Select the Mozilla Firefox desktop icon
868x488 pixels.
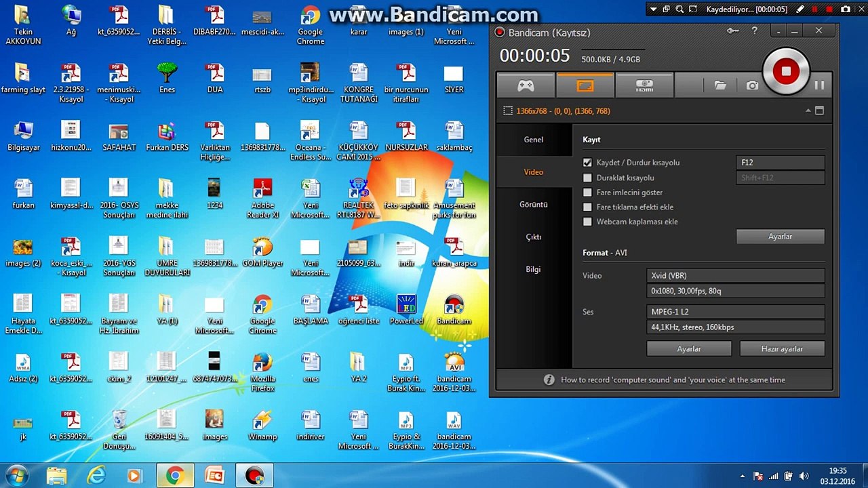click(x=262, y=372)
